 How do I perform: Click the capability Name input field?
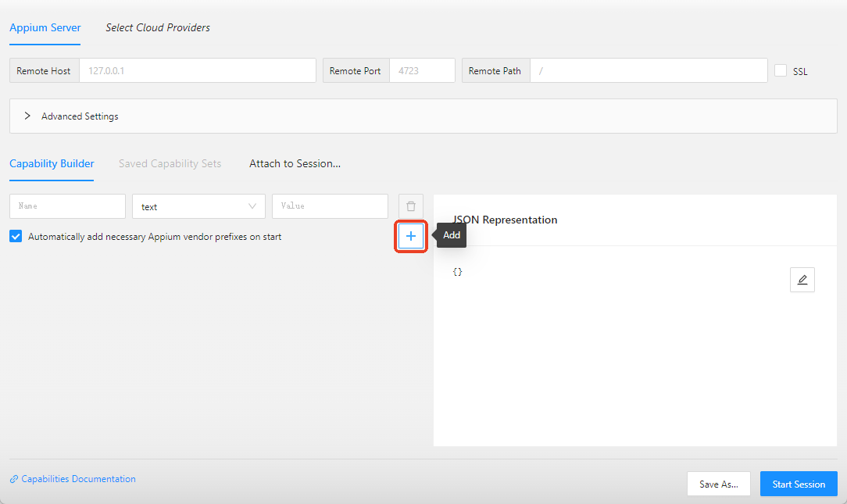(67, 206)
